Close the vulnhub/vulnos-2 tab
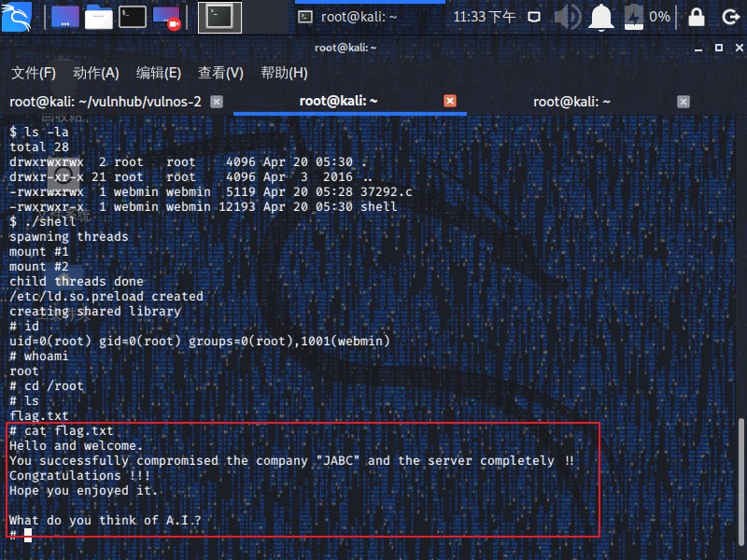The image size is (747, 560). [x=217, y=102]
